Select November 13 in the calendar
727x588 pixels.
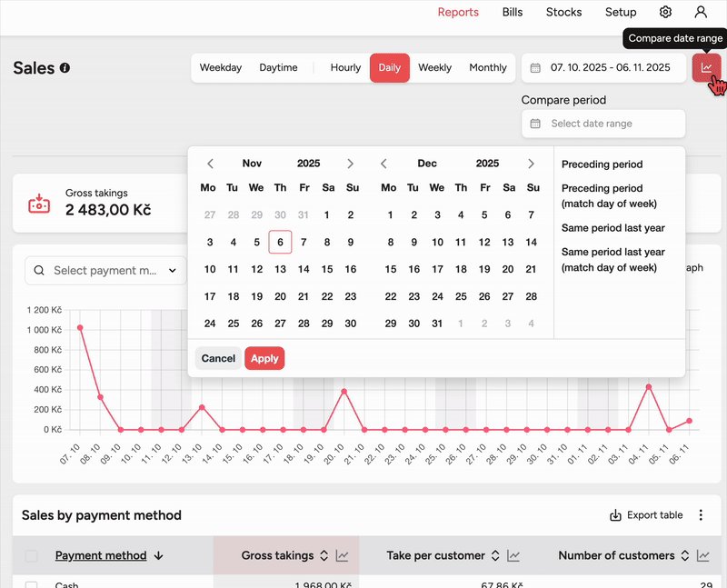[x=280, y=269]
